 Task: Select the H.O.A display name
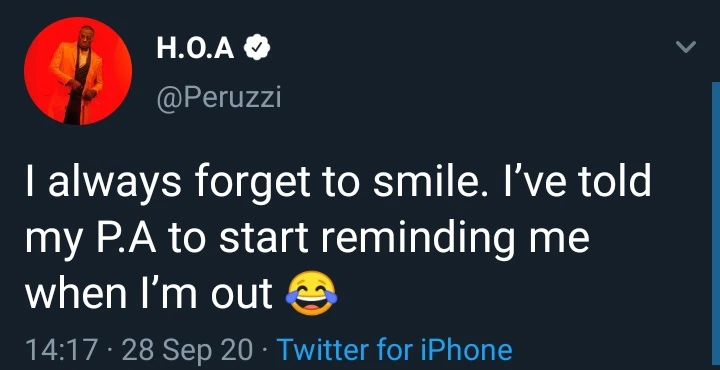196,49
